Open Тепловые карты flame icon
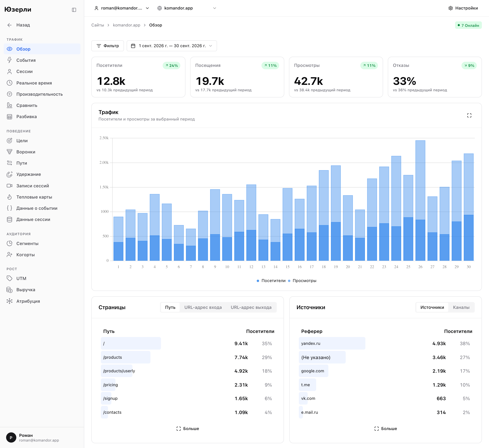 tap(10, 197)
